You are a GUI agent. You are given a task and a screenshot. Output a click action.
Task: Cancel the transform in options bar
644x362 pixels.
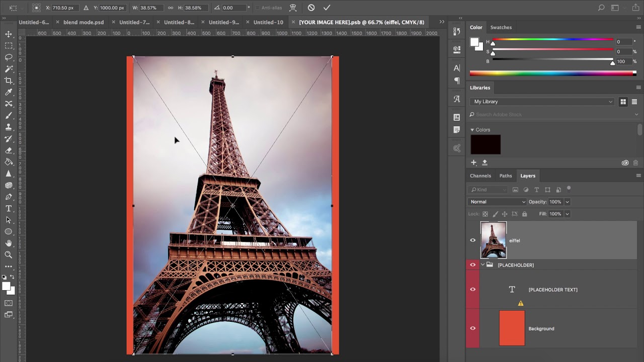click(311, 8)
